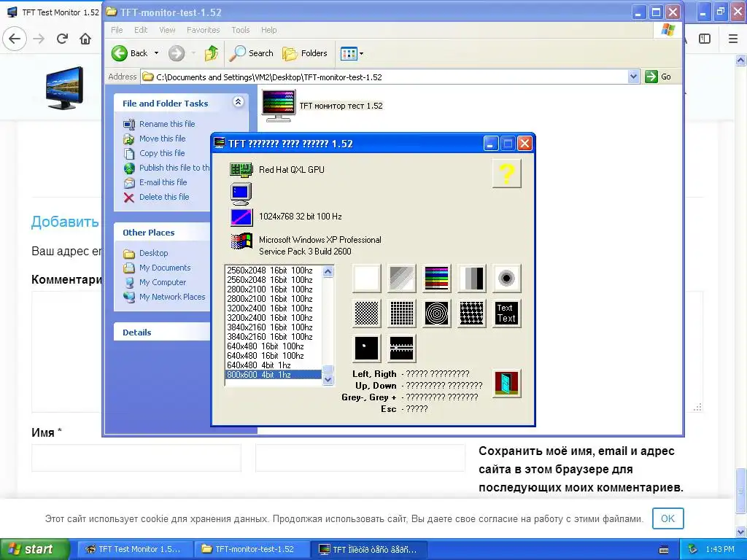Start the black circle on grey test

pyautogui.click(x=506, y=278)
